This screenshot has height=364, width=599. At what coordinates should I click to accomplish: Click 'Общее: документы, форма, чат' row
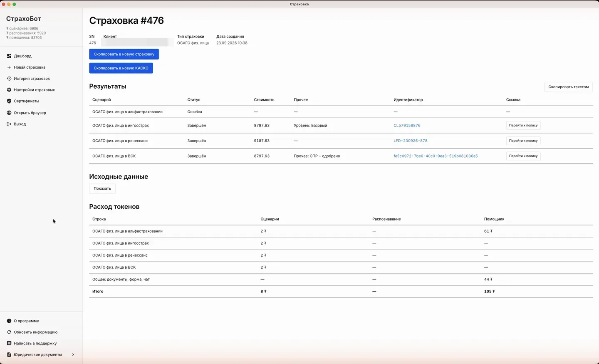(341, 280)
